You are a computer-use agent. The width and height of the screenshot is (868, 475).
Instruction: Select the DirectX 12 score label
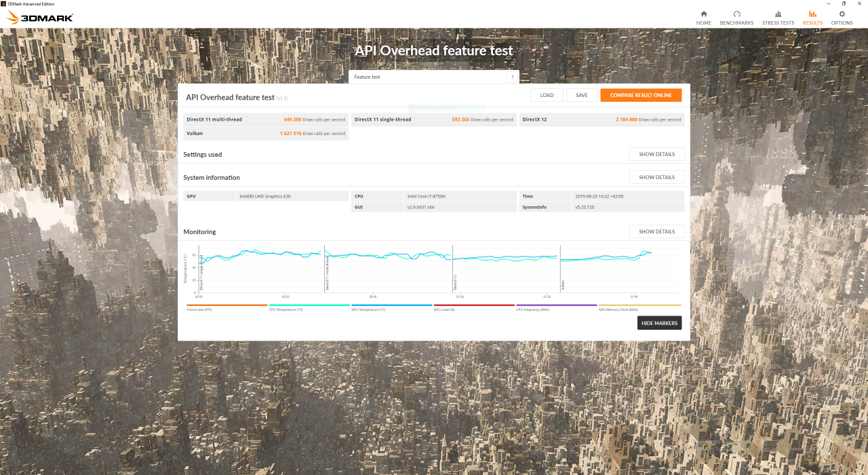[x=534, y=119]
